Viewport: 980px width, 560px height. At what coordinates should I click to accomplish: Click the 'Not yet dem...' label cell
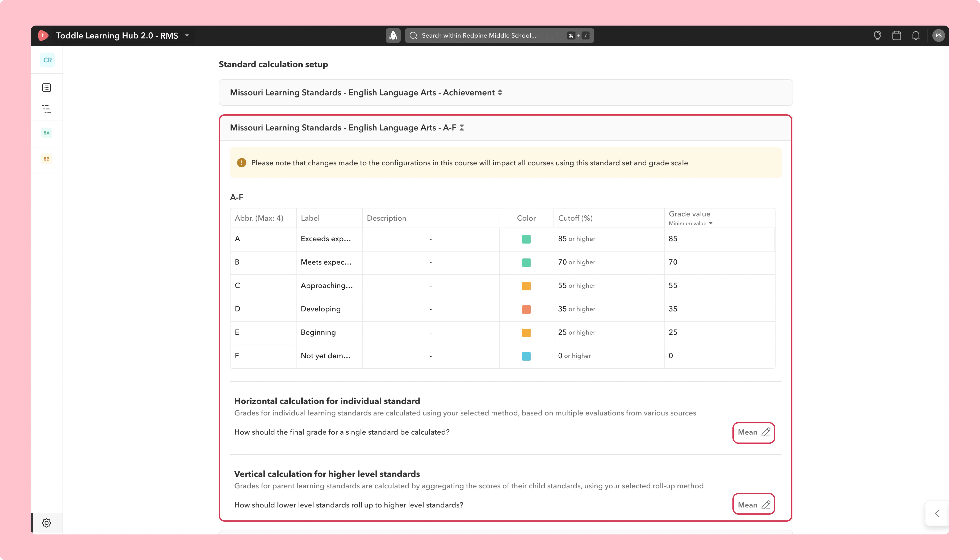(x=329, y=356)
